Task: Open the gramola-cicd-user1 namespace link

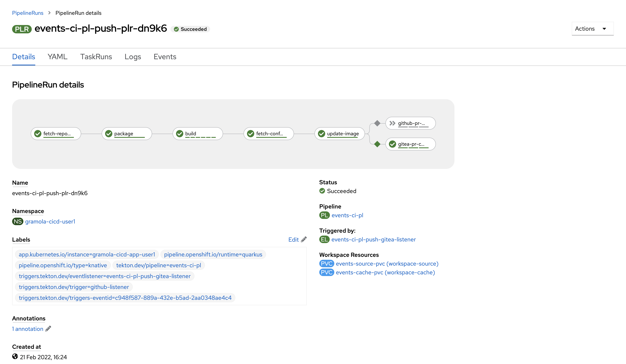Action: click(50, 221)
